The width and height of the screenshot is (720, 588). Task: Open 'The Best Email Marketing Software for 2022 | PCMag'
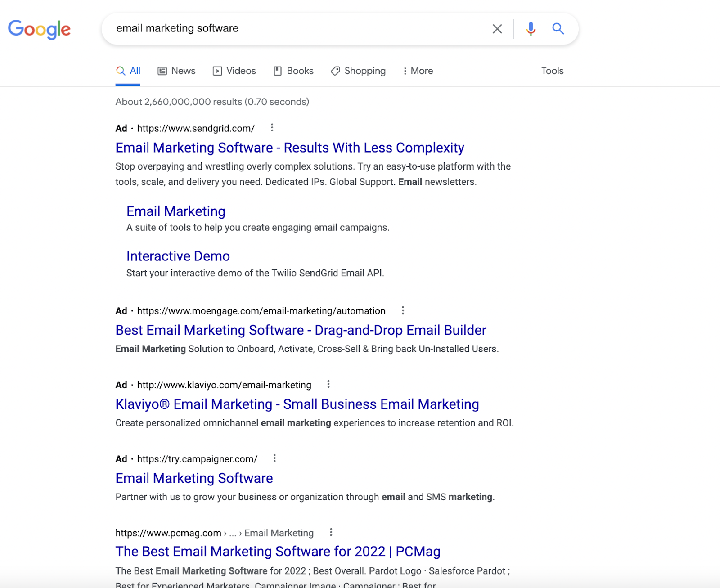coord(278,552)
